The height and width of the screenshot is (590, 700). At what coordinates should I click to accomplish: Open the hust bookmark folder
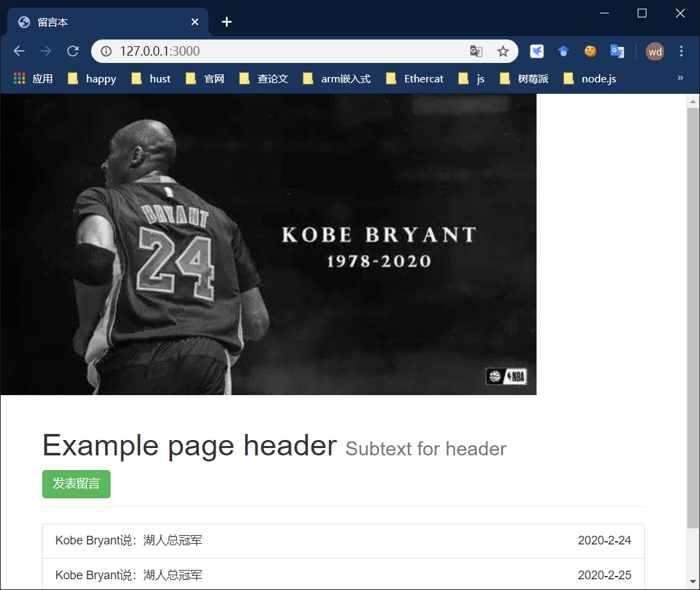pos(151,79)
